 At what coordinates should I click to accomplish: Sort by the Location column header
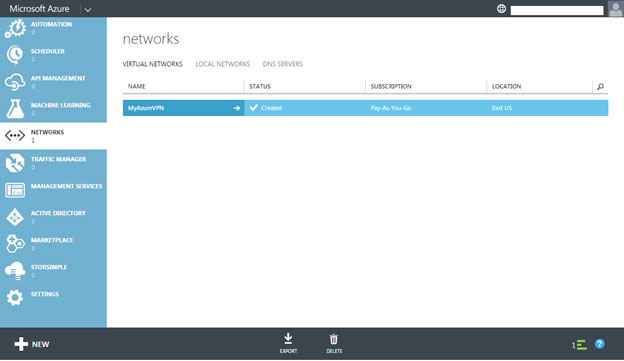(x=506, y=86)
